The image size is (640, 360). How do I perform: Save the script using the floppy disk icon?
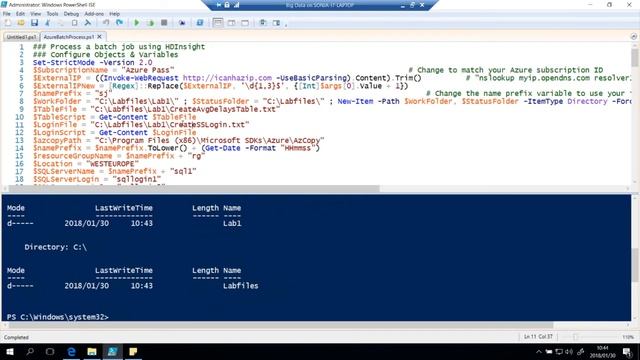pos(34,23)
